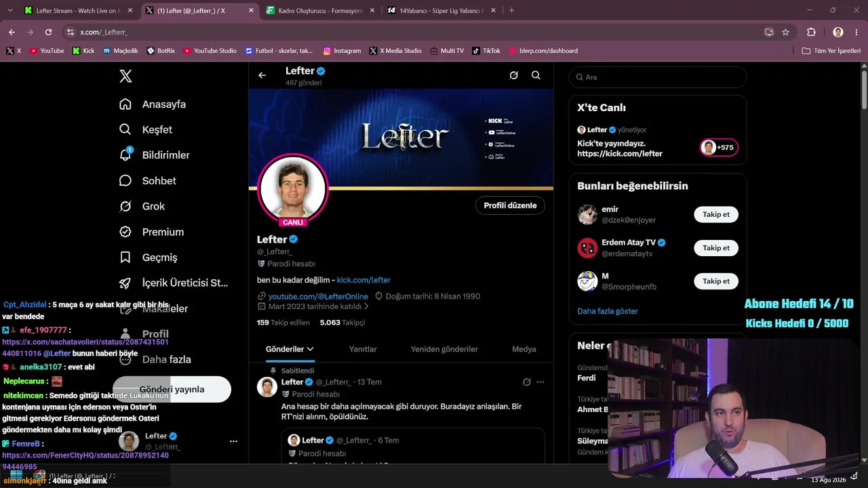Open Sohbet chat icon

[x=125, y=180]
